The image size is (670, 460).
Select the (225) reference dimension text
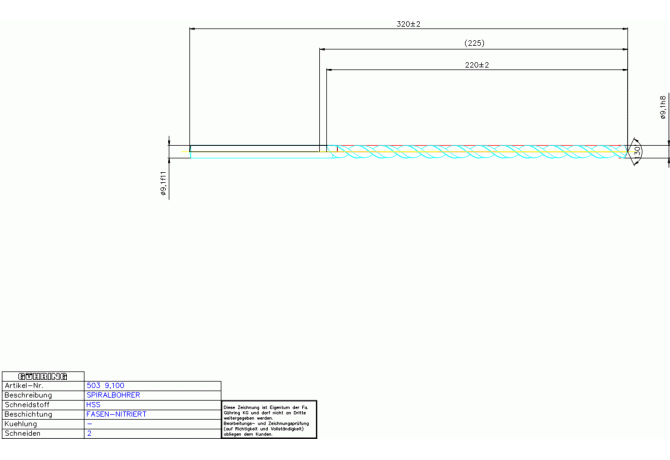click(x=474, y=43)
